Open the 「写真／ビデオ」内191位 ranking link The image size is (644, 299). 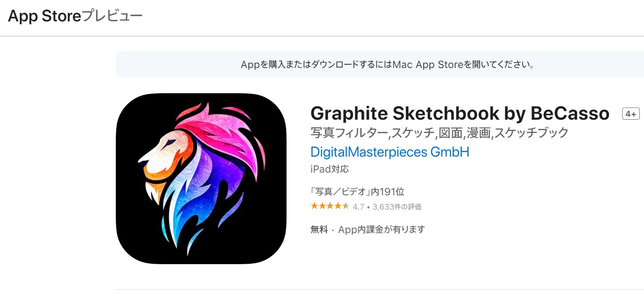[357, 191]
